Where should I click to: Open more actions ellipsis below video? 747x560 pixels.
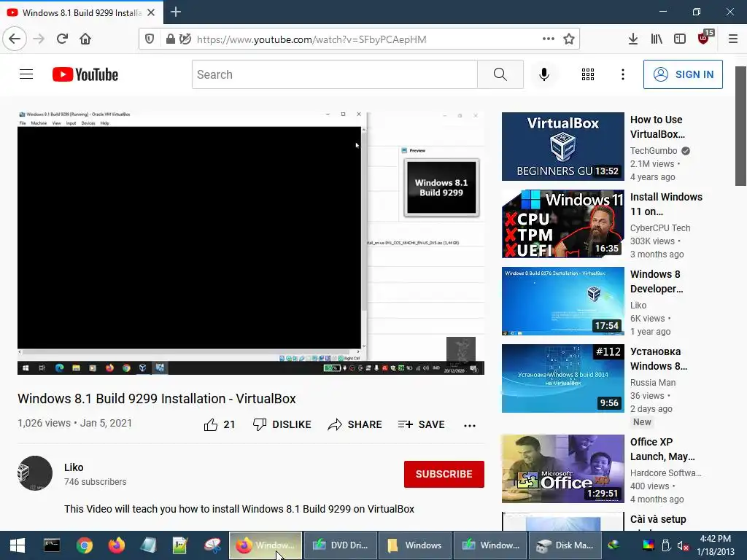tap(470, 425)
